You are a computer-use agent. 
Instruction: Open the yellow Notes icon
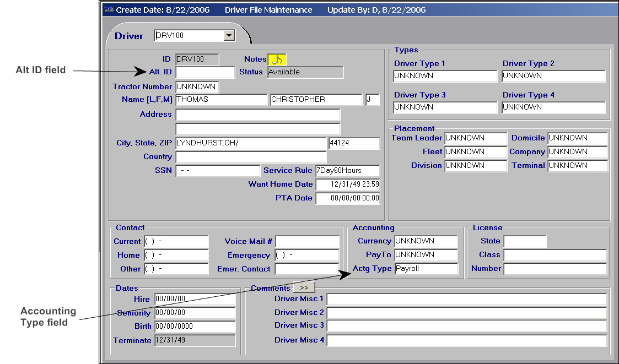coord(277,59)
